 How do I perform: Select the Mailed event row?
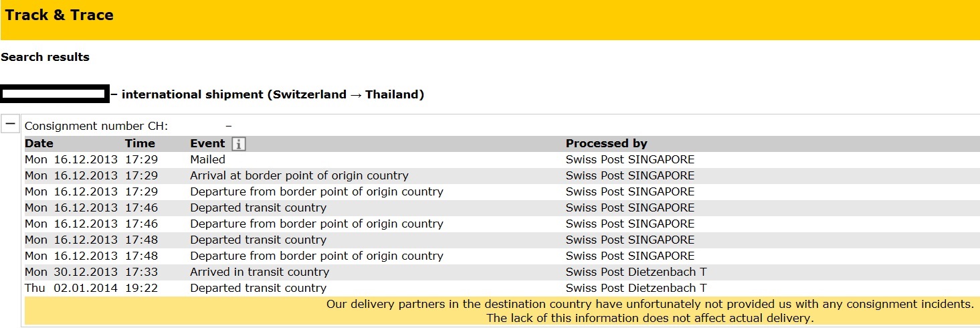(502, 160)
